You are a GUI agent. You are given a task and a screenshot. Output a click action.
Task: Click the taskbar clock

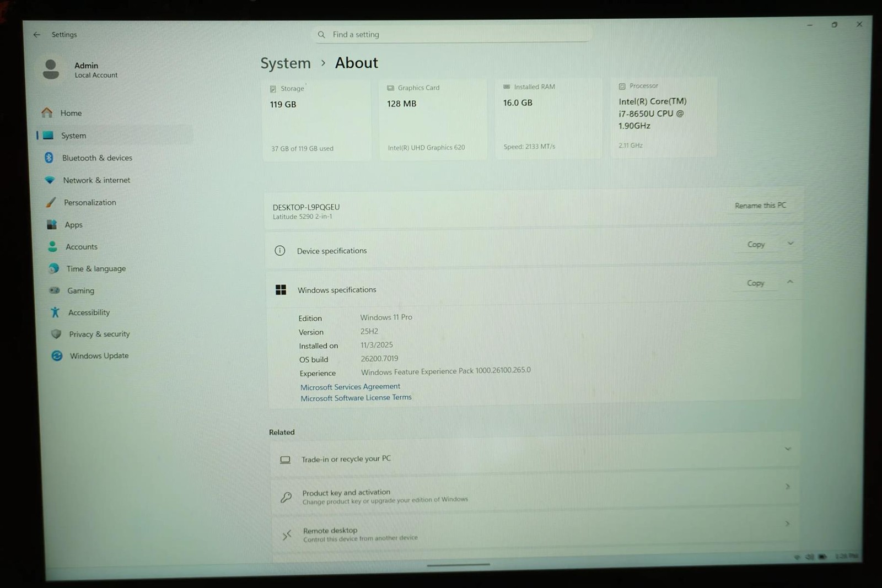point(847,557)
